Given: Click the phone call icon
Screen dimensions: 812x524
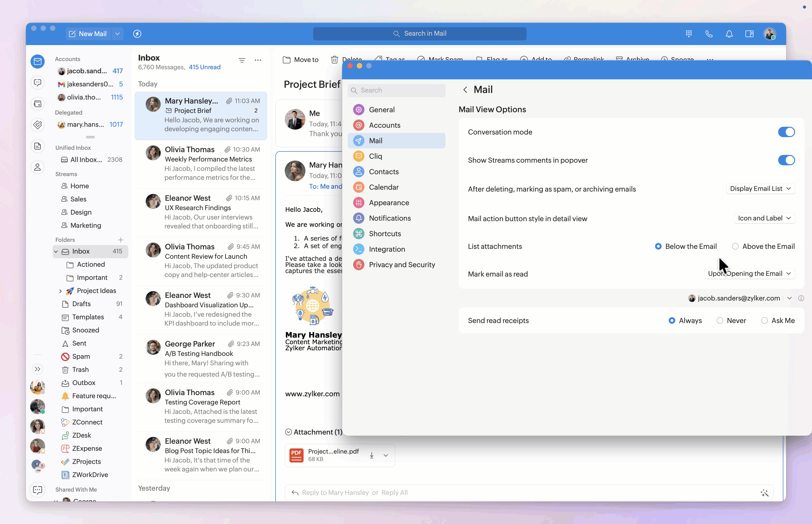Looking at the screenshot, I should point(709,34).
